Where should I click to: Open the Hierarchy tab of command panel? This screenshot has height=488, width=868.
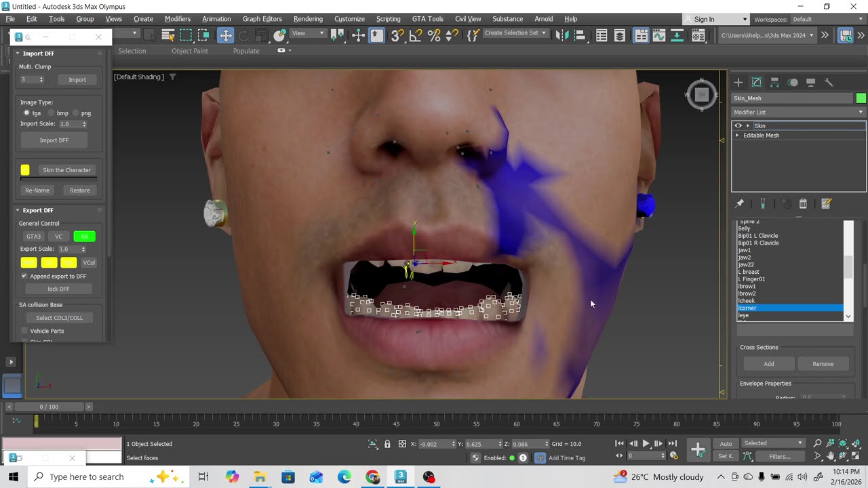tap(774, 82)
